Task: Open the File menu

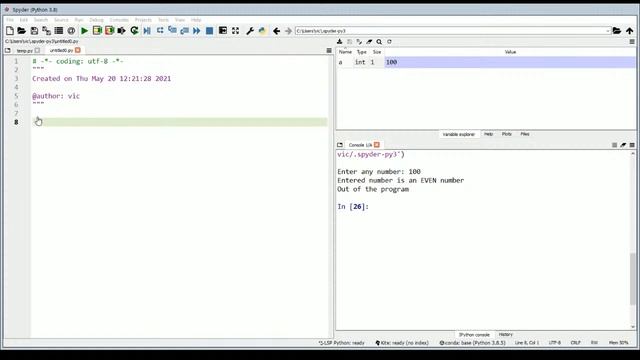Action: [10, 20]
